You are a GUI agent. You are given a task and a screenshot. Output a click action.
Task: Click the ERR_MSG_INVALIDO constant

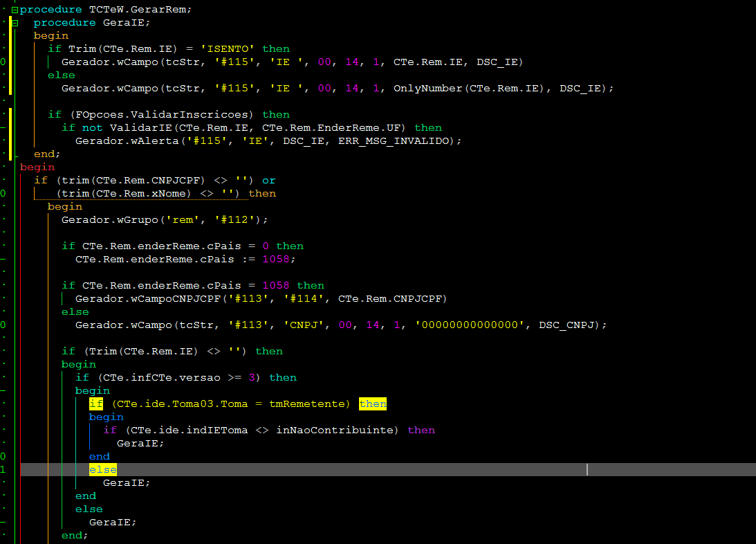pos(394,140)
